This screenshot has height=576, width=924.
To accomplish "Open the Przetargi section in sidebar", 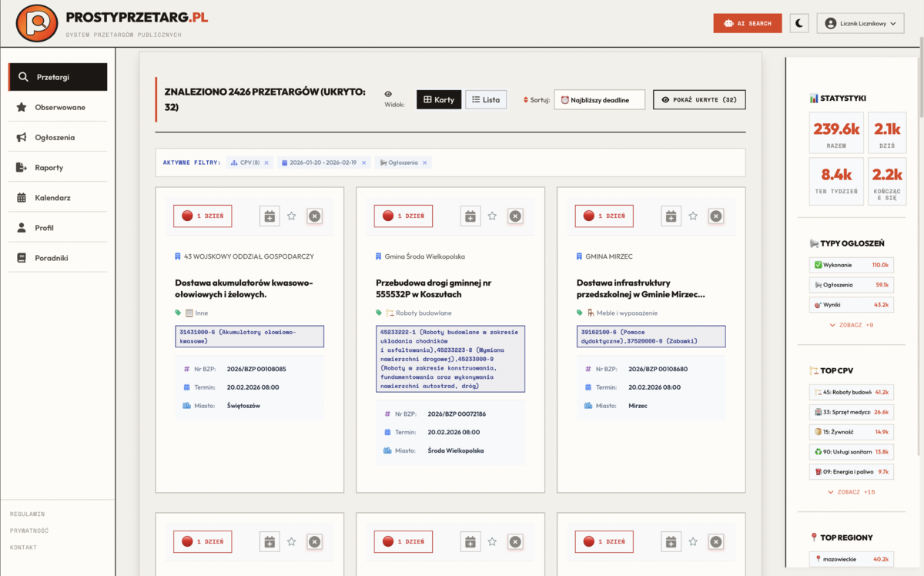I will click(57, 77).
